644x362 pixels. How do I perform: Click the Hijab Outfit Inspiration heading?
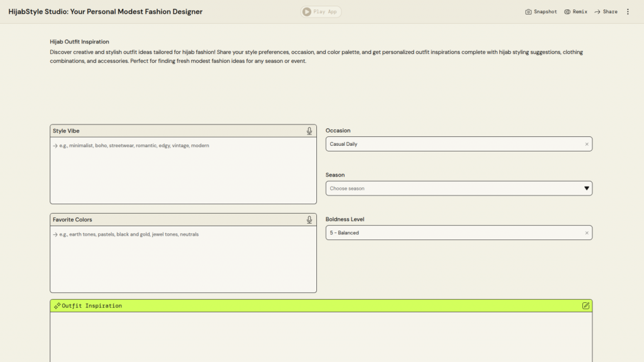(79, 41)
